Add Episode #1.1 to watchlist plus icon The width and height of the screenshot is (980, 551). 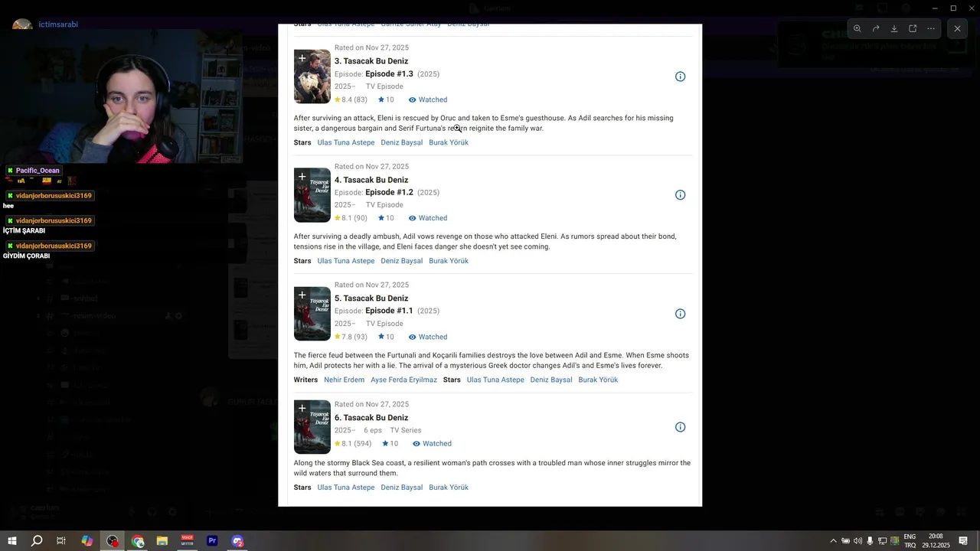point(302,295)
